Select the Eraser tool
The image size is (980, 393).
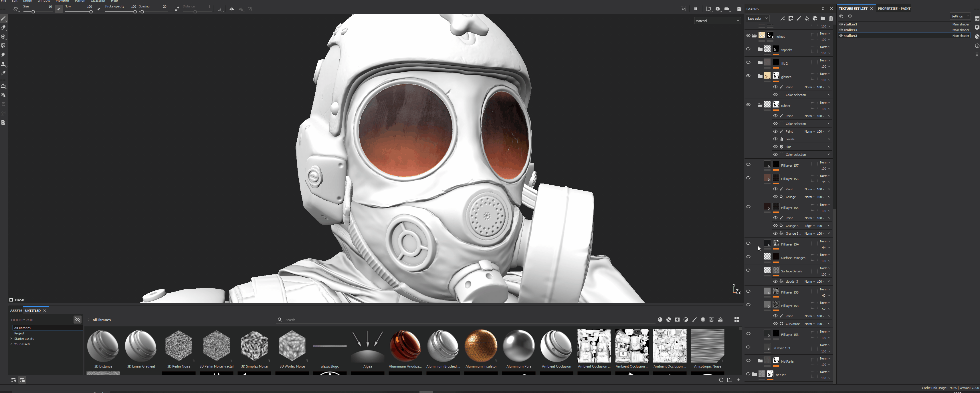click(x=3, y=27)
